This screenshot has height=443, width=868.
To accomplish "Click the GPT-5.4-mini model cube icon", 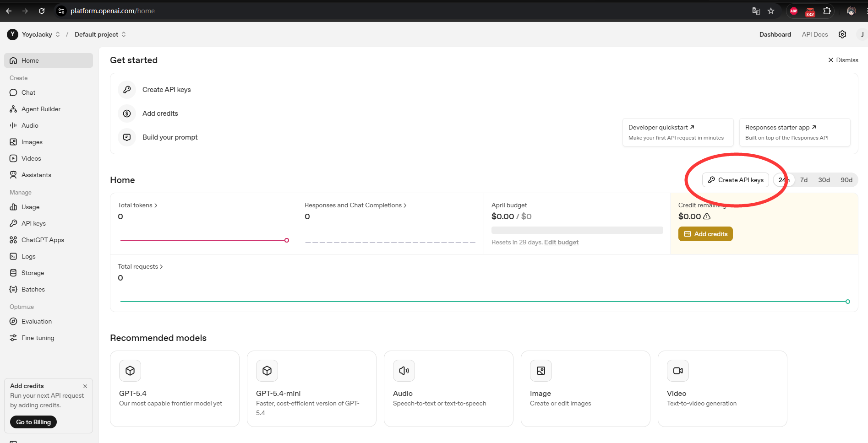I will (x=267, y=371).
